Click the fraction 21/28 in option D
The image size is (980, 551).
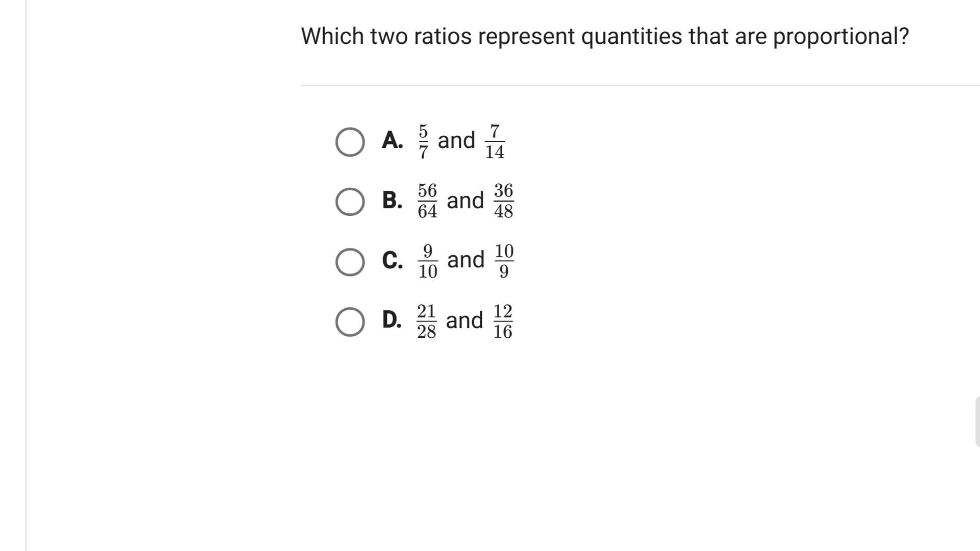coord(426,321)
